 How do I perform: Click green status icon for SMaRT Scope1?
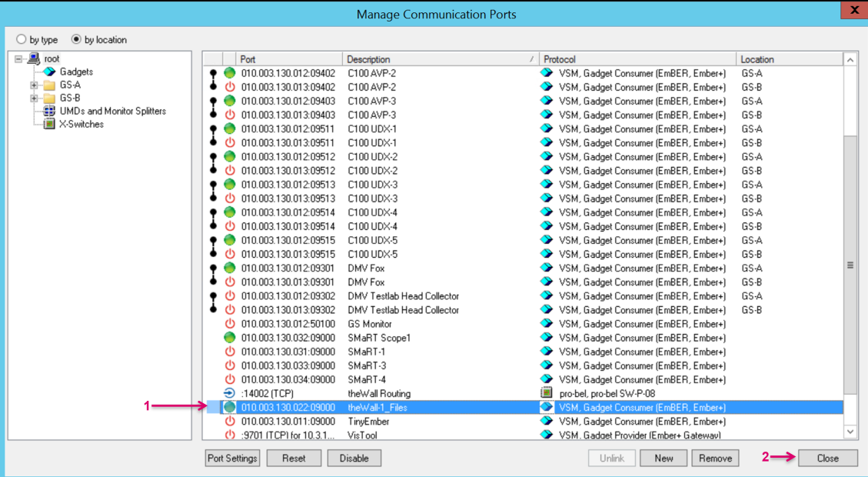[x=229, y=338]
